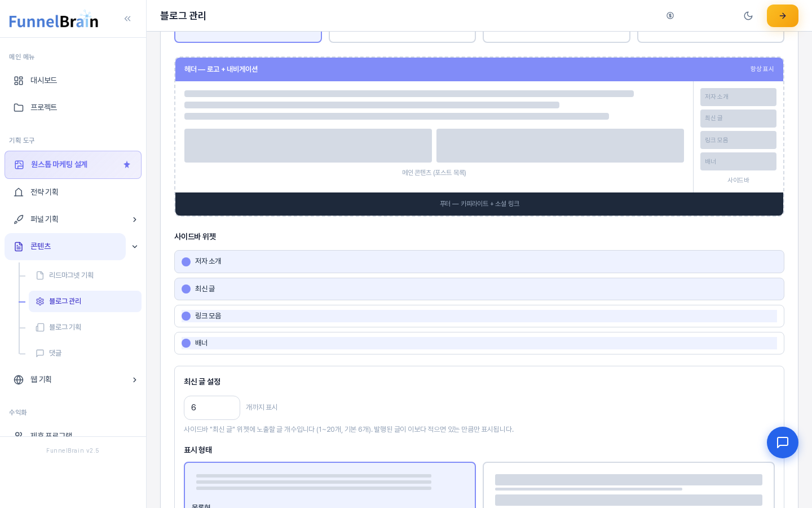
Task: Select 블로그 기획 in the content submenu
Action: 85,327
